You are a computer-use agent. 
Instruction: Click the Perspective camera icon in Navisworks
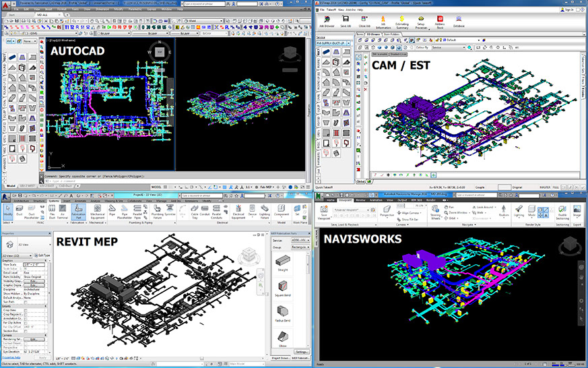pos(387,211)
